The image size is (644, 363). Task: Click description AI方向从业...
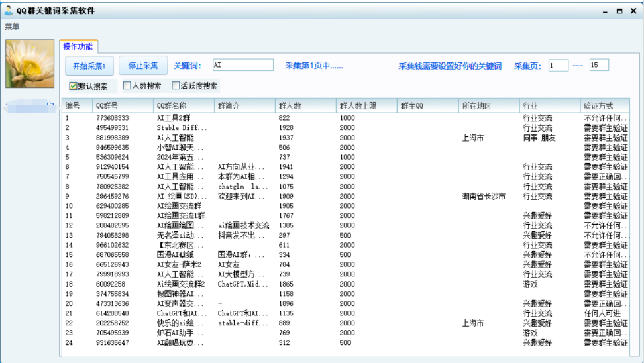[241, 166]
